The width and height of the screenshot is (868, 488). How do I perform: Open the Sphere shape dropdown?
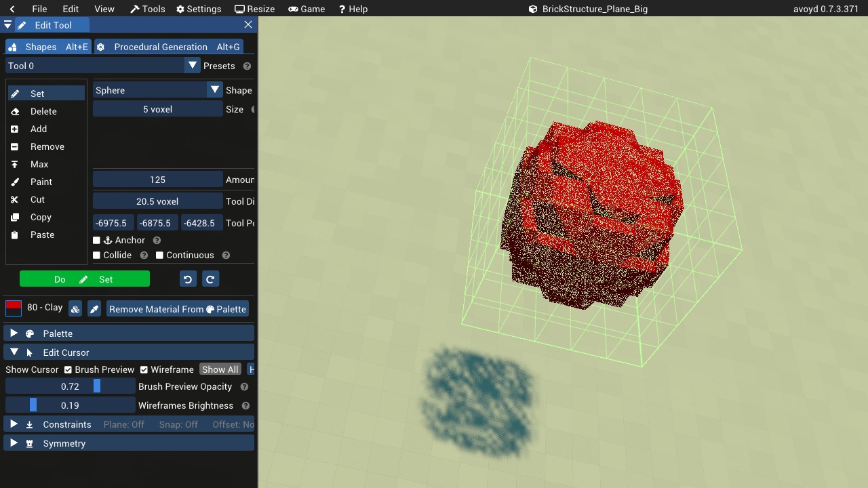[215, 89]
